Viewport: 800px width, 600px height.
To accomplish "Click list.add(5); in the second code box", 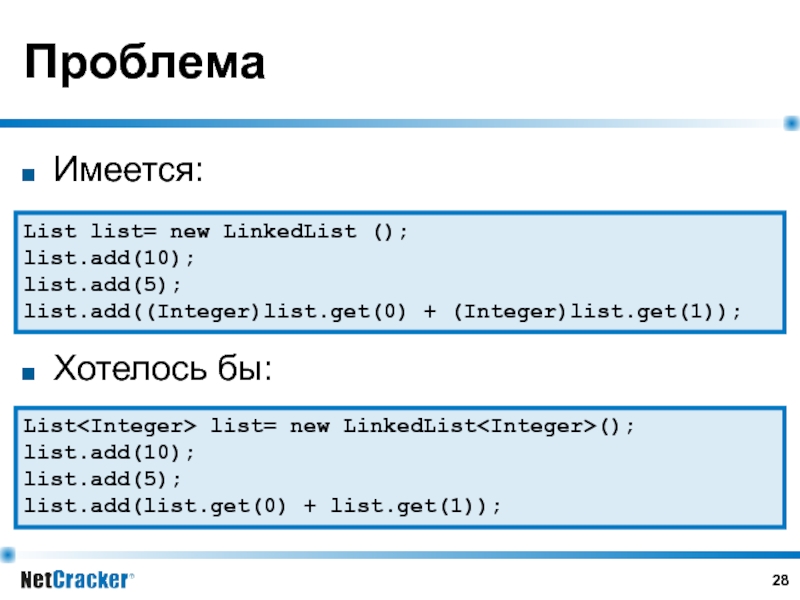I will click(103, 480).
